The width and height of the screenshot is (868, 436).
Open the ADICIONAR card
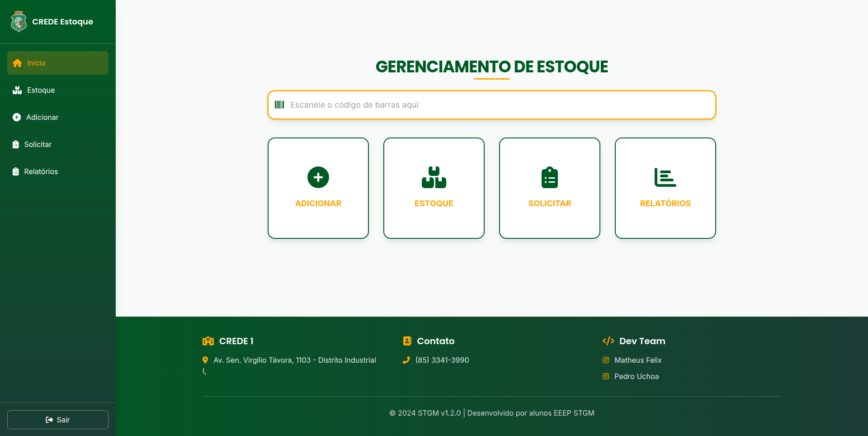coord(318,188)
